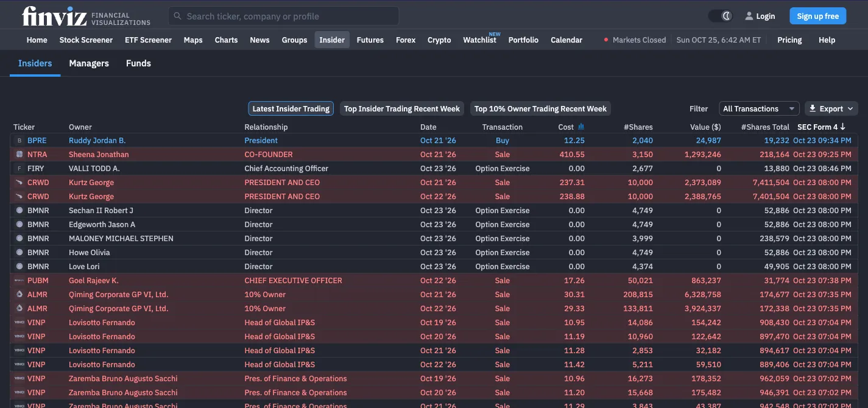
Task: Switch to the Managers tab
Action: point(89,63)
